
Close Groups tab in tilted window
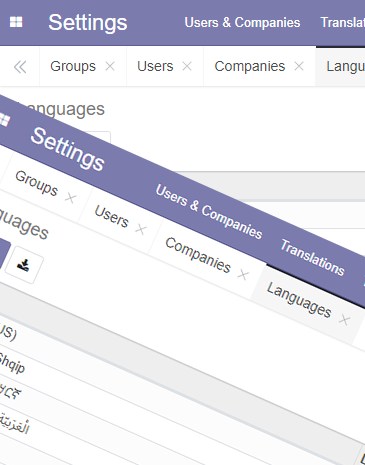tap(70, 198)
